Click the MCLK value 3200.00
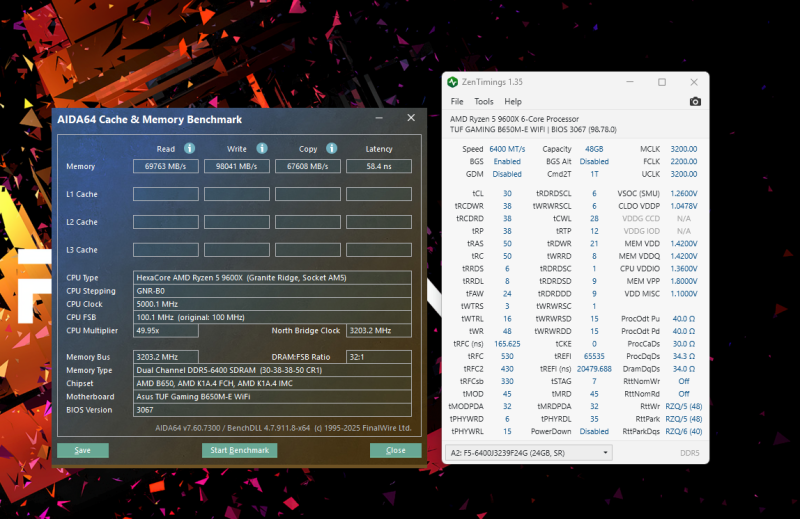The width and height of the screenshot is (800, 519). pos(684,149)
